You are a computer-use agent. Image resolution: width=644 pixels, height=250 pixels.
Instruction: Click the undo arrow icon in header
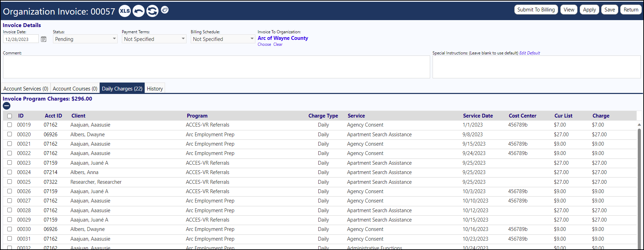[138, 11]
